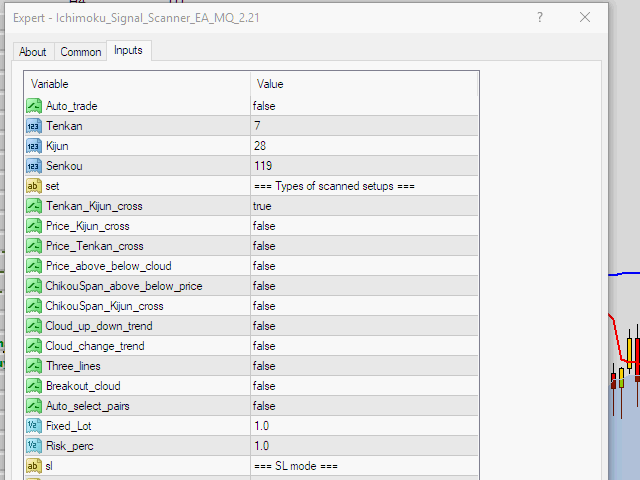640x480 pixels.
Task: Select the Inputs tab
Action: (x=128, y=51)
